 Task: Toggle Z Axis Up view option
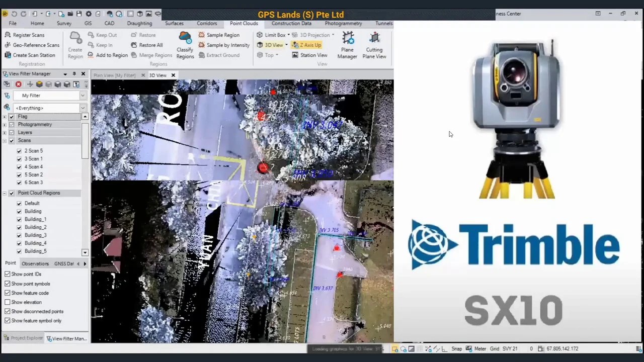[306, 45]
